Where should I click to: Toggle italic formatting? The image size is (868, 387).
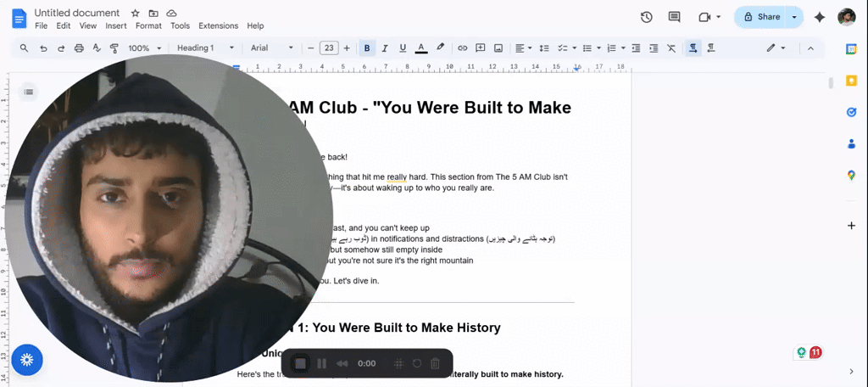(x=385, y=48)
